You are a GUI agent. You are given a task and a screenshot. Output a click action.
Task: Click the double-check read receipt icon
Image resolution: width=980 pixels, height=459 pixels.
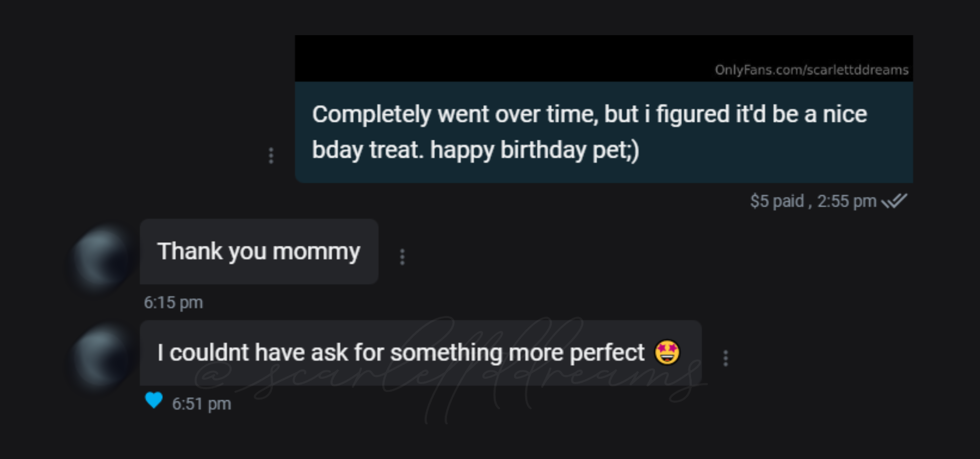(x=895, y=201)
